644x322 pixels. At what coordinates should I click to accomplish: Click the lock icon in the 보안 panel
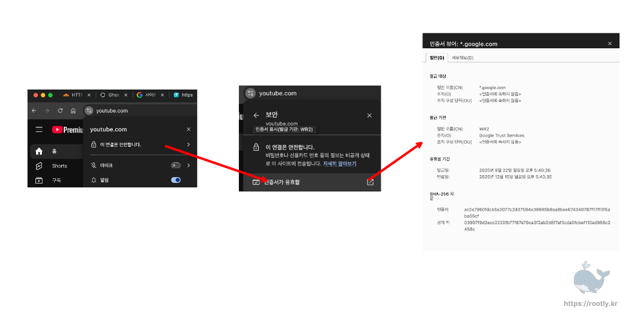pos(256,147)
